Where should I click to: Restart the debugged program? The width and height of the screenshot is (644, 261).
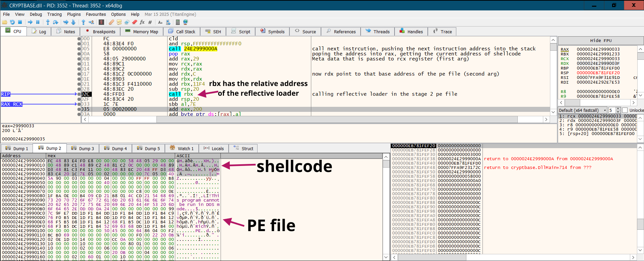coord(12,22)
